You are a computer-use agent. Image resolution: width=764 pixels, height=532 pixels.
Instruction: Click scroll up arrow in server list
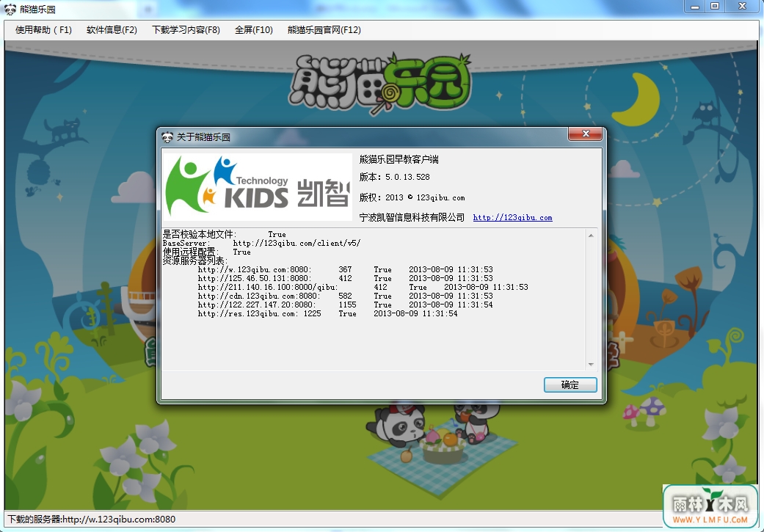pos(591,236)
